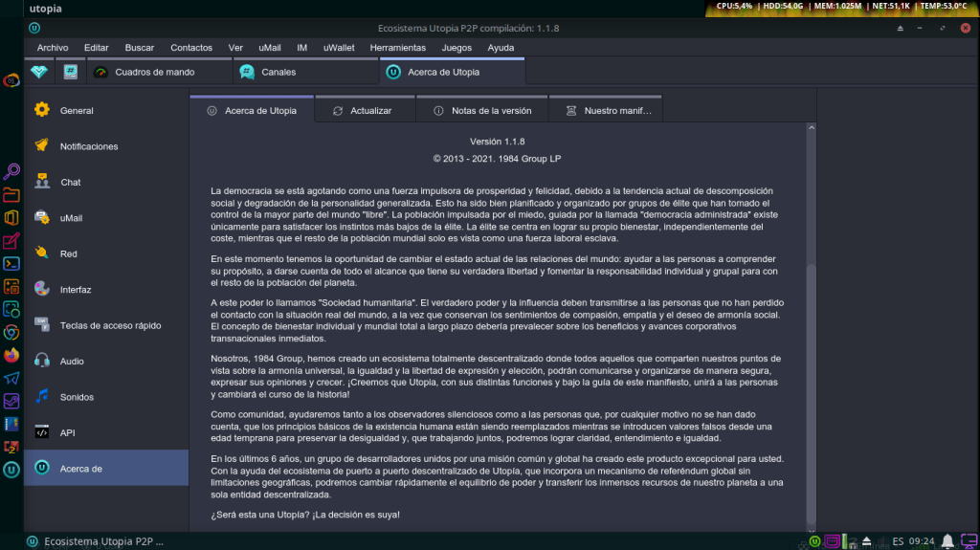The image size is (980, 550).
Task: Select the Notificaciones bell icon
Action: [x=42, y=145]
